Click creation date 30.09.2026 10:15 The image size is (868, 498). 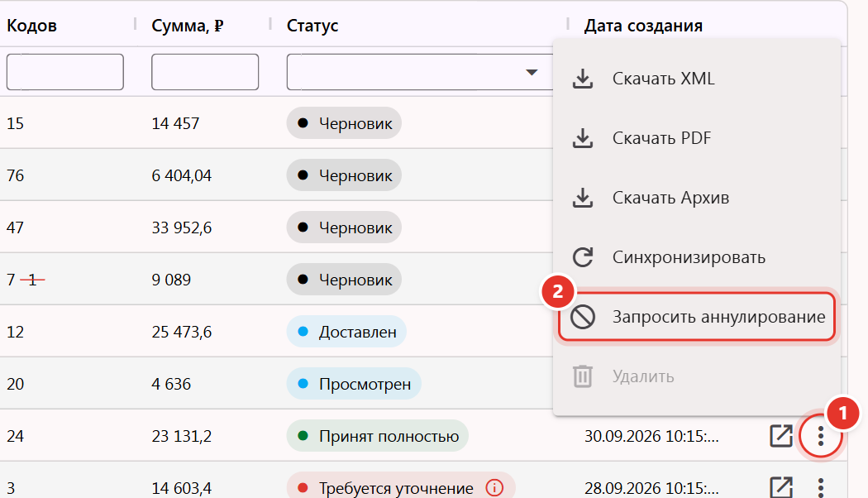tap(651, 436)
